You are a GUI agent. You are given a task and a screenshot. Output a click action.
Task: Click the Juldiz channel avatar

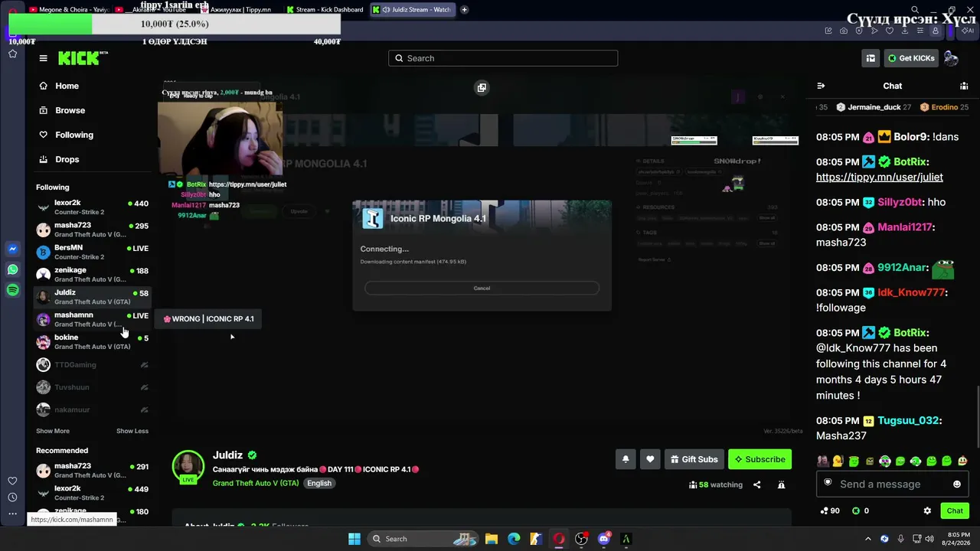188,467
